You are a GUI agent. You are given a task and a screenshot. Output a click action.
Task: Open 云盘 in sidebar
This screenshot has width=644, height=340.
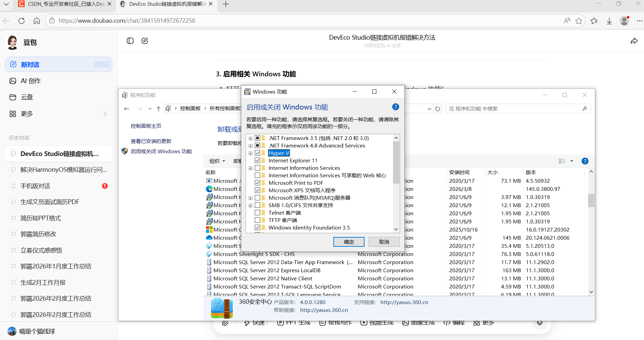[x=58, y=97]
